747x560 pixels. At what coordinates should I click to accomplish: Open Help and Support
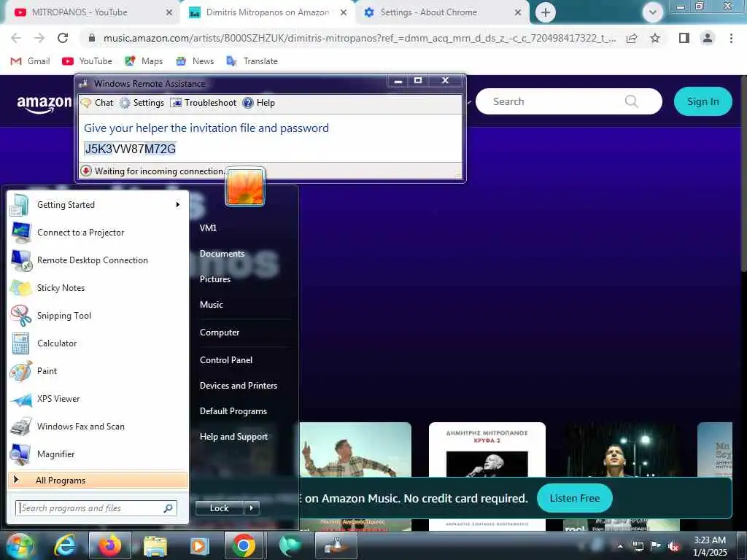tap(233, 437)
